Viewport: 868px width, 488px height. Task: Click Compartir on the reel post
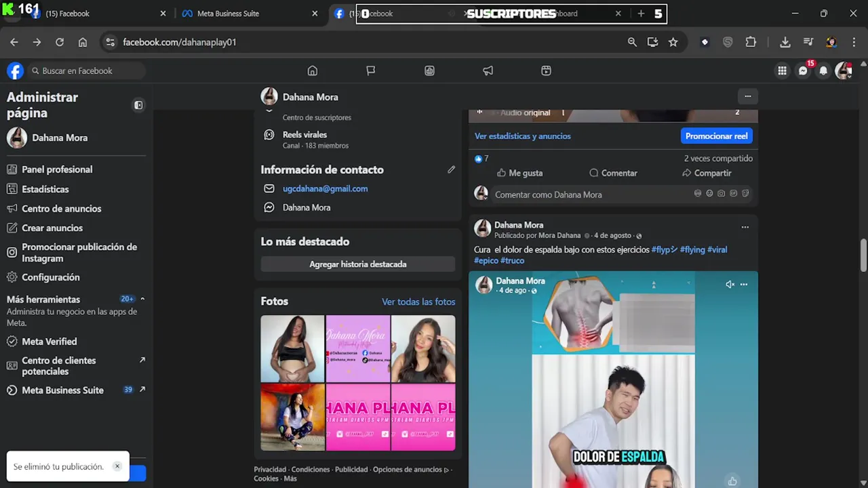(x=707, y=173)
